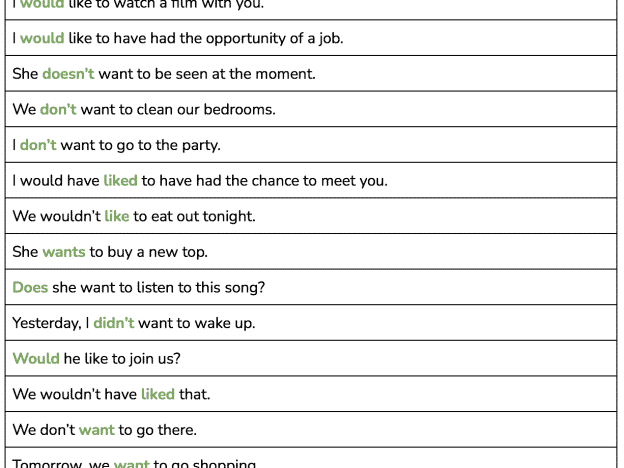Click the sentence 'Does she want to listen to this song?'
This screenshot has width=624, height=468.
click(x=138, y=287)
